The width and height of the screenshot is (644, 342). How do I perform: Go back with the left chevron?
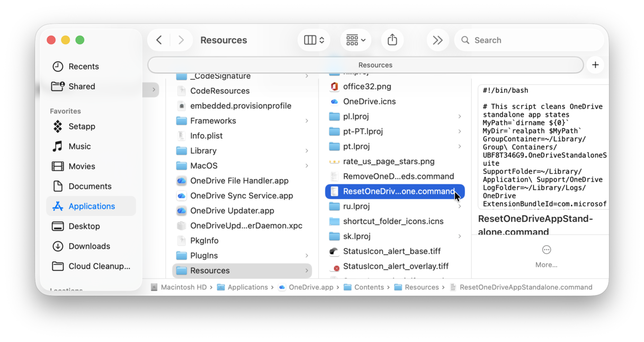pyautogui.click(x=159, y=40)
